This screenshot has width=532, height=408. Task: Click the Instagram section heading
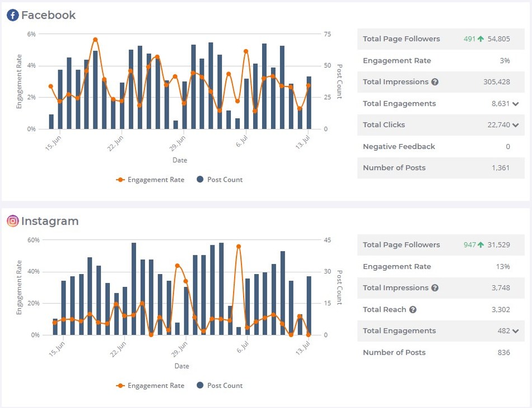tap(50, 221)
